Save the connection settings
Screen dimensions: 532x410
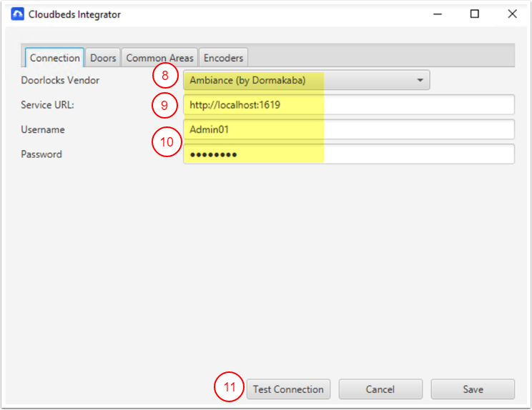473,389
